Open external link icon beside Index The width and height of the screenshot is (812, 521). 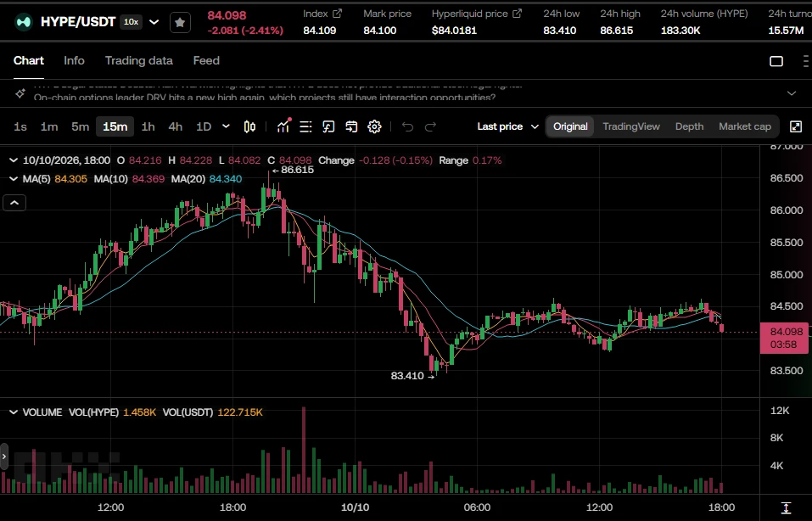pos(337,14)
